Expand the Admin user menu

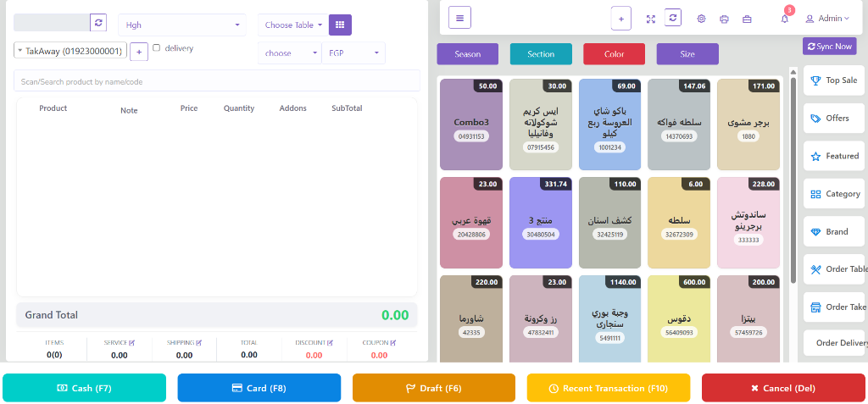pyautogui.click(x=827, y=18)
